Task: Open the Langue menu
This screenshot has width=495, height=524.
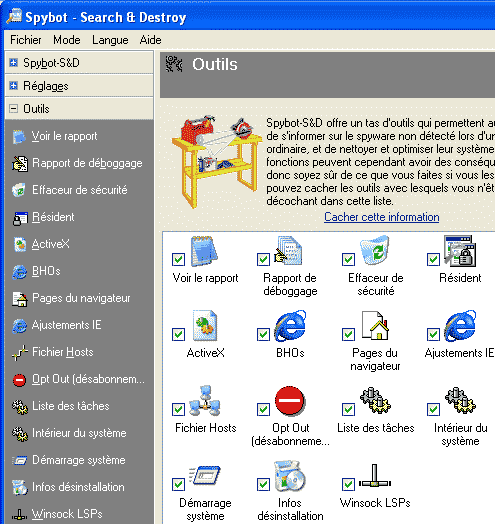Action: [110, 40]
